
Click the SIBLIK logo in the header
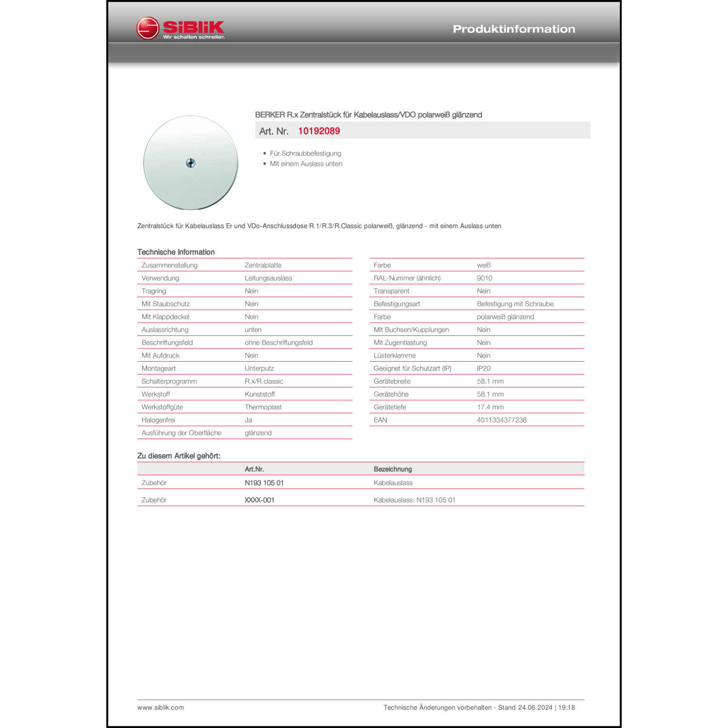(181, 28)
